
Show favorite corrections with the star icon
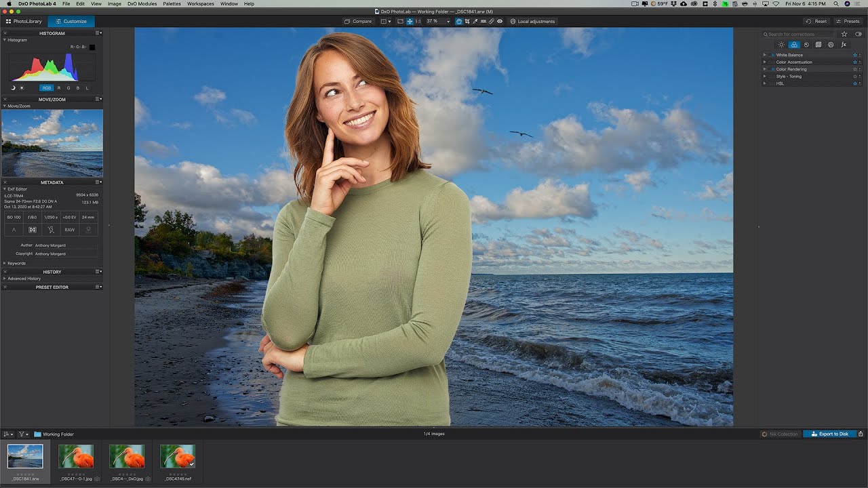844,34
